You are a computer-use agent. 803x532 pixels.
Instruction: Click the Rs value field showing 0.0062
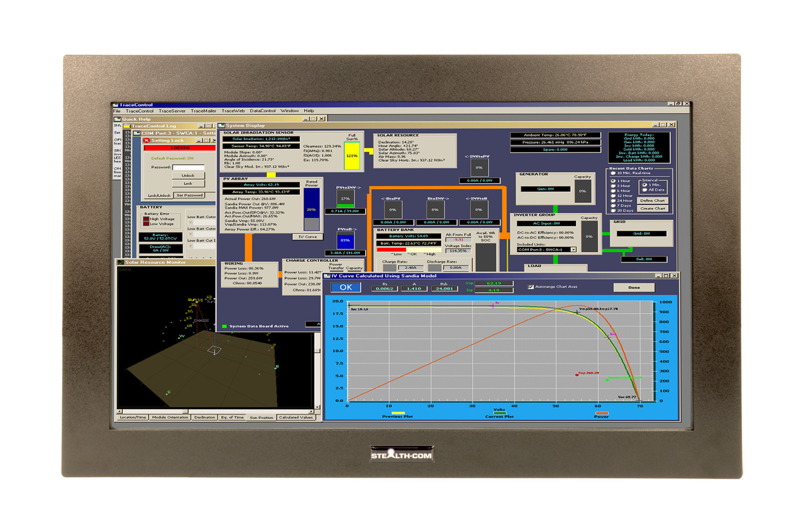coord(384,289)
